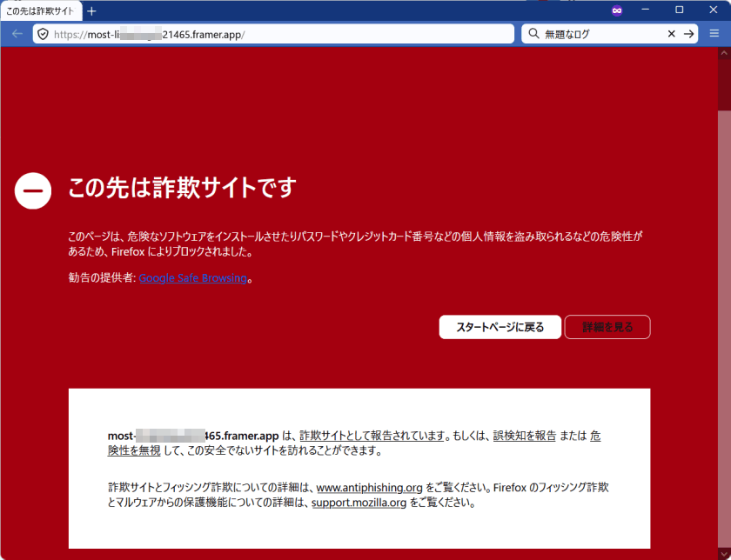The image size is (731, 560).
Task: Maximize the browser window
Action: coord(680,10)
